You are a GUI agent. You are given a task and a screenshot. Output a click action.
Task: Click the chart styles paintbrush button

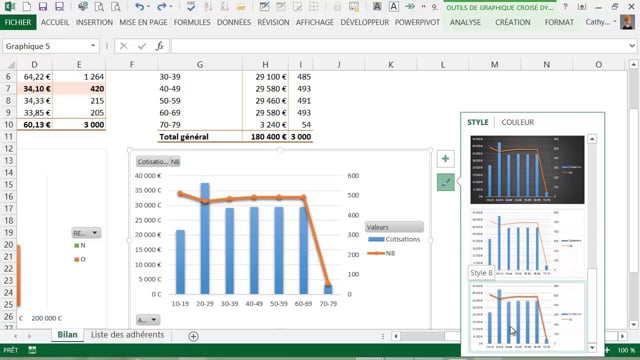(445, 182)
